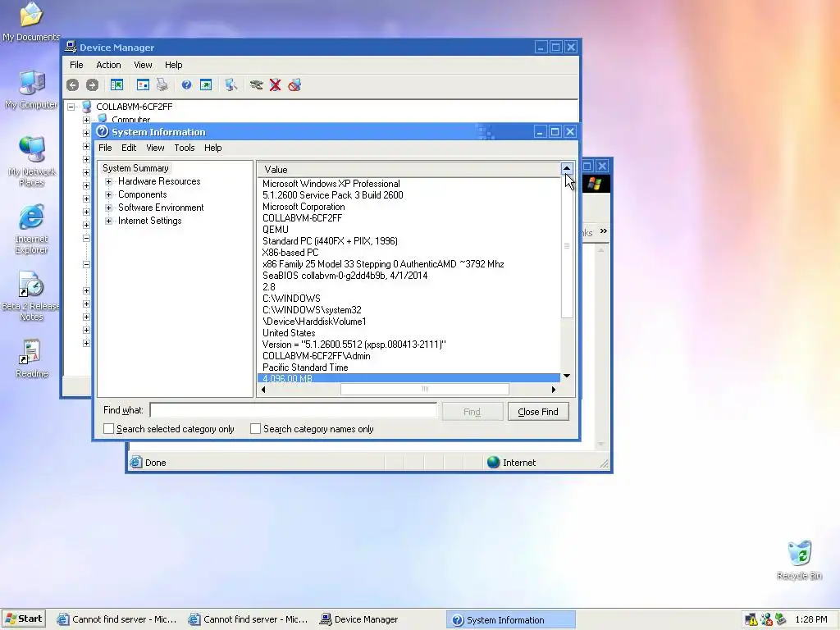The height and width of the screenshot is (630, 840).
Task: Click the Close Find button
Action: click(538, 412)
